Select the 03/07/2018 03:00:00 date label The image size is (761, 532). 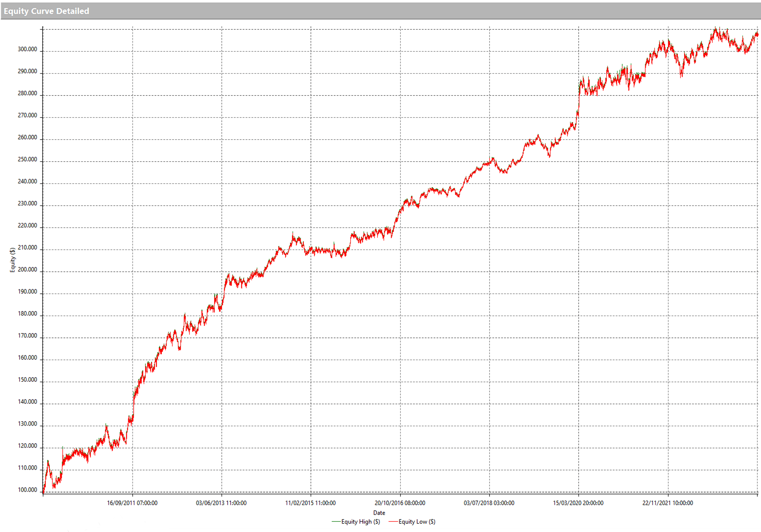[x=489, y=503]
